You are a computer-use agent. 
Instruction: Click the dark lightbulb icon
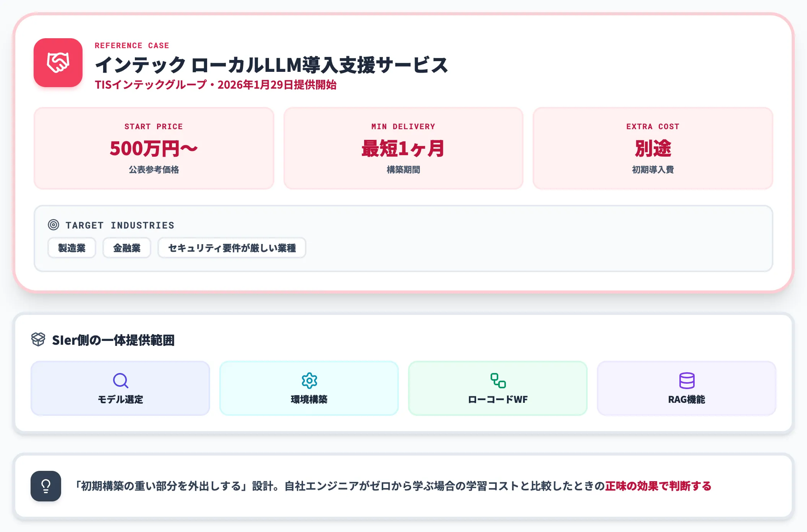46,486
